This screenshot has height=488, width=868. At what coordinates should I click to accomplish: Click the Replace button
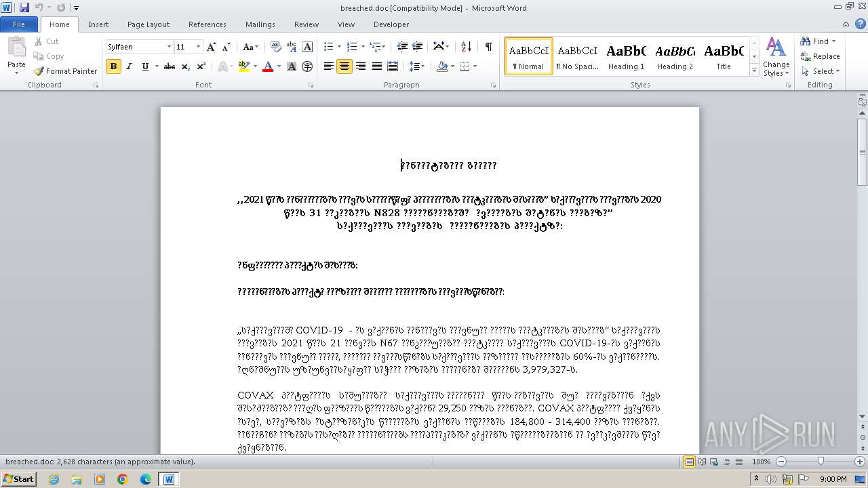[820, 56]
